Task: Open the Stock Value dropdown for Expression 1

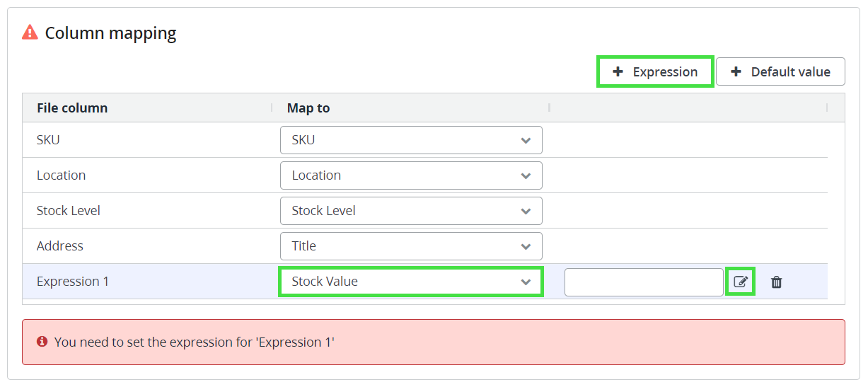Action: 411,282
